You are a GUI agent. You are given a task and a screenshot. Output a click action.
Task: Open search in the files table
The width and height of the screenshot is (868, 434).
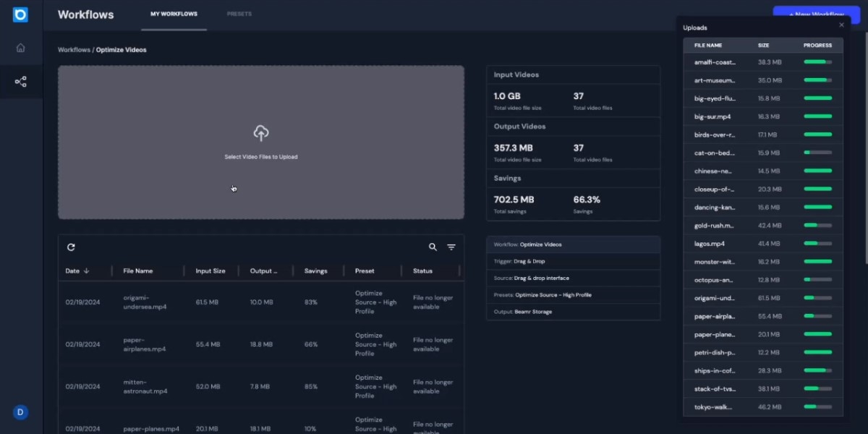pyautogui.click(x=433, y=247)
